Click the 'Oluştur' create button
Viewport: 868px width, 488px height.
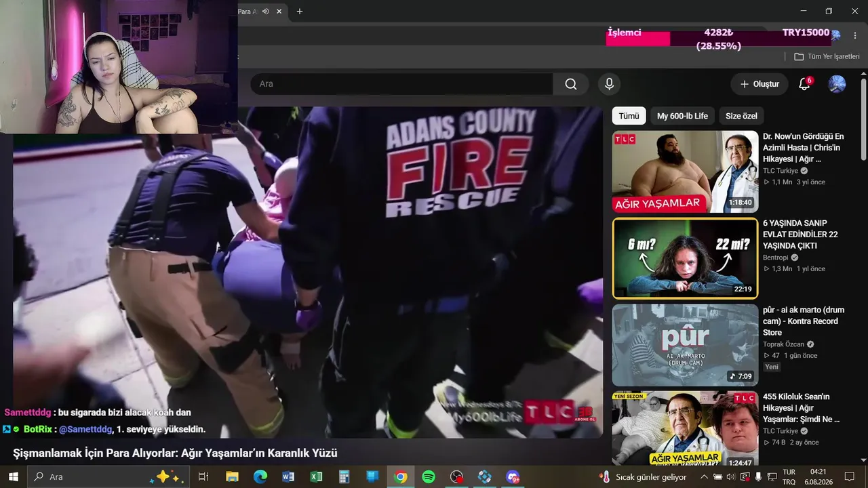click(759, 84)
